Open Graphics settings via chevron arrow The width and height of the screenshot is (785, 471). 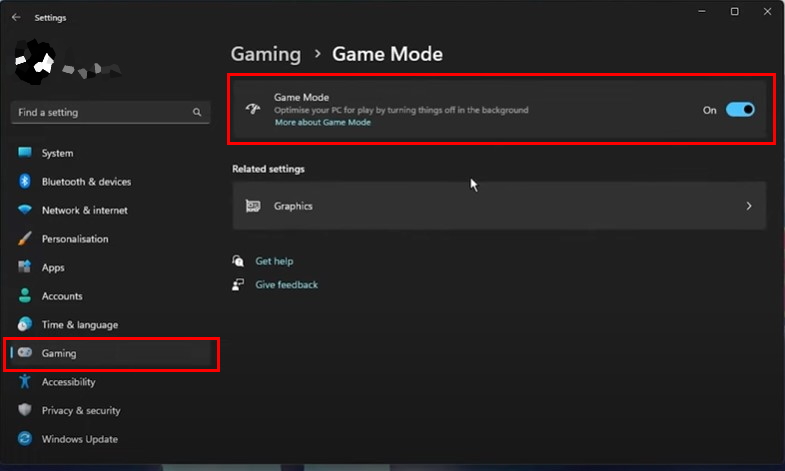(x=749, y=206)
